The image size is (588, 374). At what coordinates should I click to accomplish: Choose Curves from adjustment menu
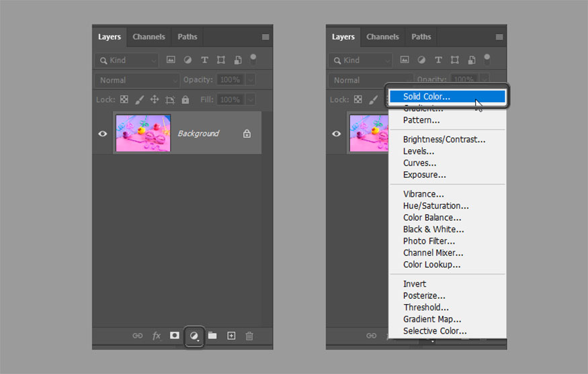(x=447, y=163)
